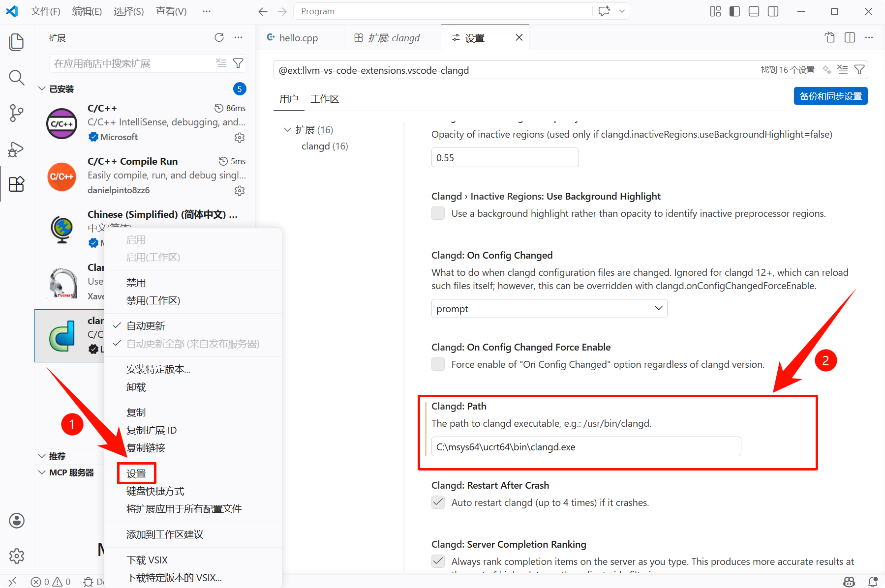
Task: Open the 编辑(E) menu
Action: click(x=87, y=11)
